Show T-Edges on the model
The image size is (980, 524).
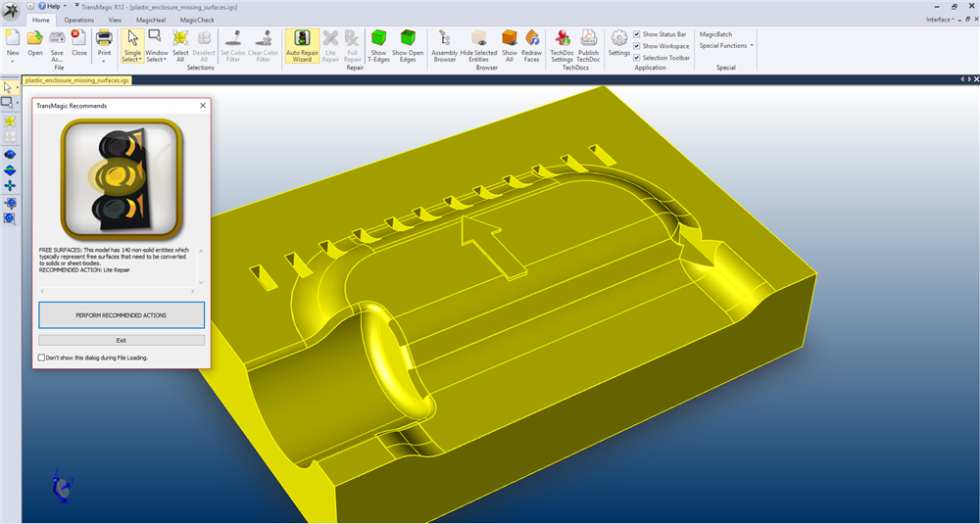(378, 45)
